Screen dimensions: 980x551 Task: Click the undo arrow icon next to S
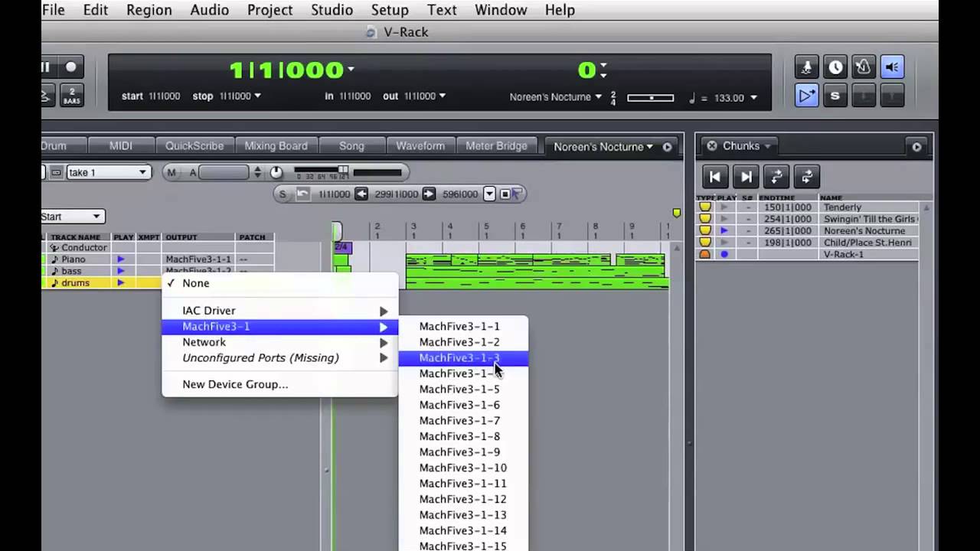pos(303,194)
